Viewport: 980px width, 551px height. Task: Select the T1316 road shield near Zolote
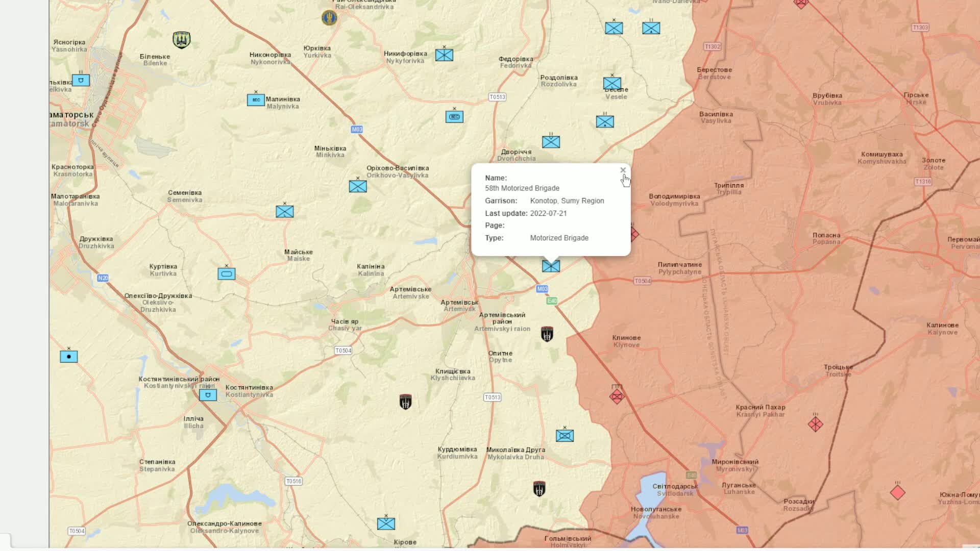[x=923, y=182]
